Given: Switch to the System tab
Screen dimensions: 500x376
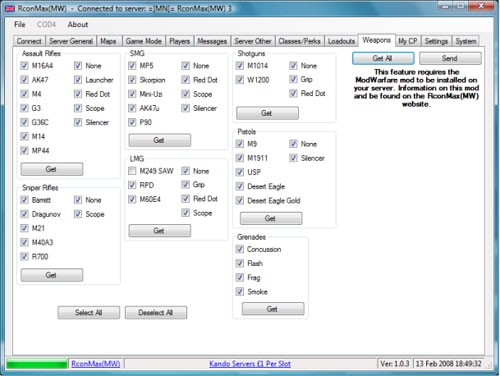Looking at the screenshot, I should (x=466, y=41).
